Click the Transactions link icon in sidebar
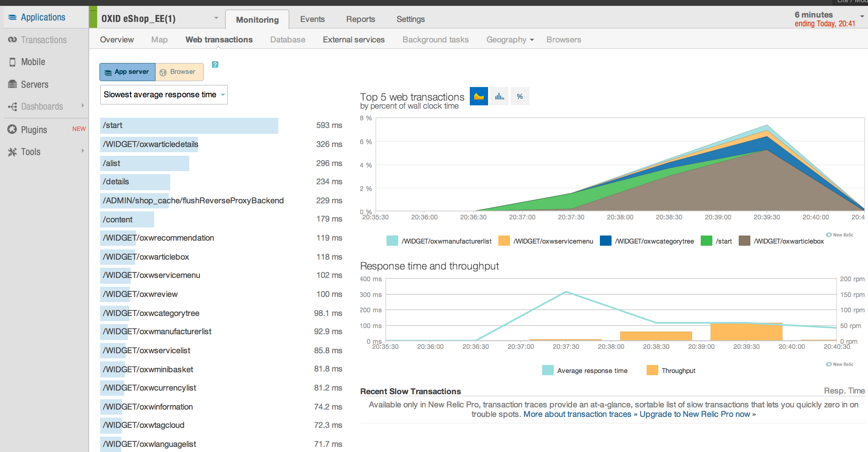 (12, 39)
